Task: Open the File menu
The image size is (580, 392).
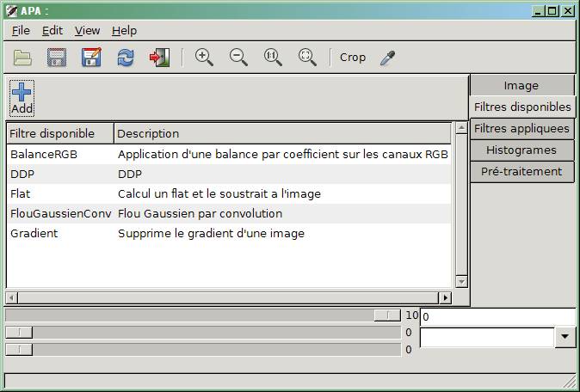Action: pos(21,31)
